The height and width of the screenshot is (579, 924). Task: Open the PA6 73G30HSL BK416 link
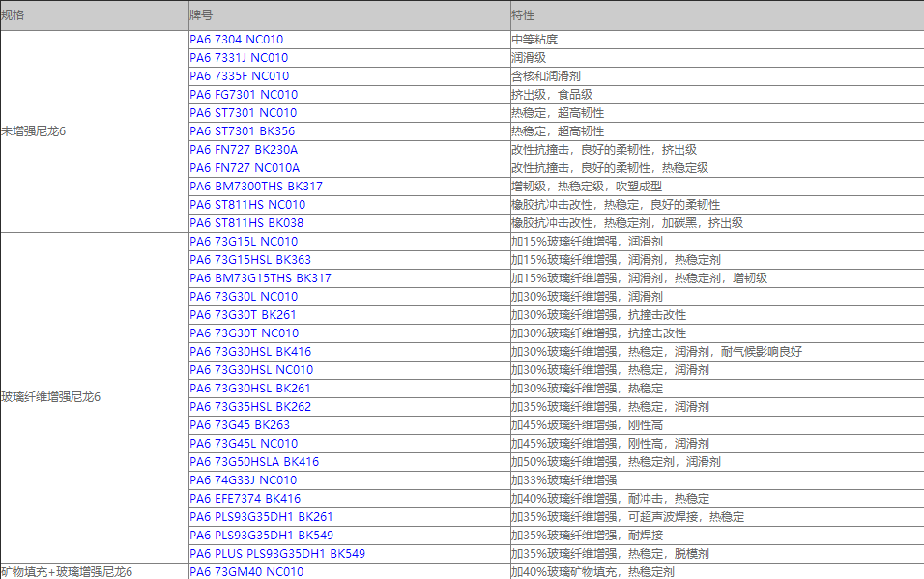250,352
